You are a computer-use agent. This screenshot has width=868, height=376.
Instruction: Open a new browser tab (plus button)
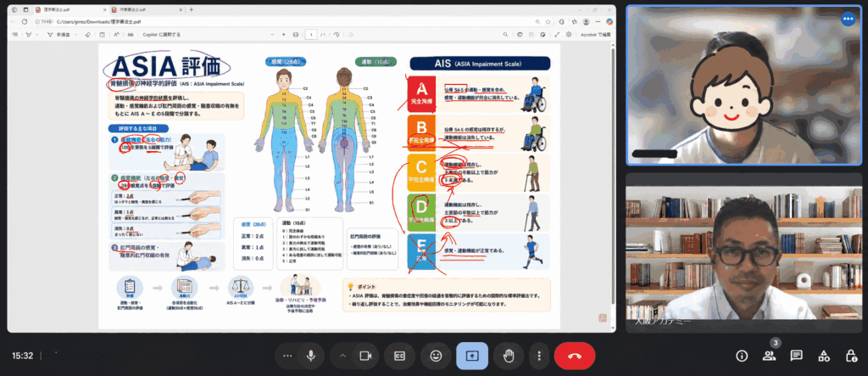(191, 9)
